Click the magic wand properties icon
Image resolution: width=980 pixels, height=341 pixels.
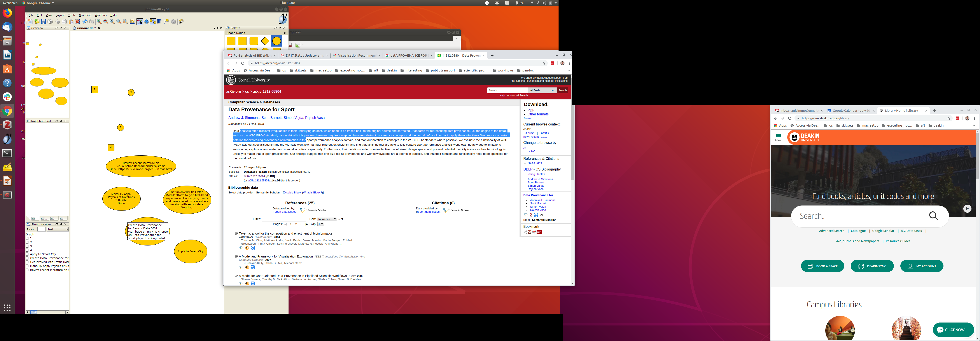point(181,22)
